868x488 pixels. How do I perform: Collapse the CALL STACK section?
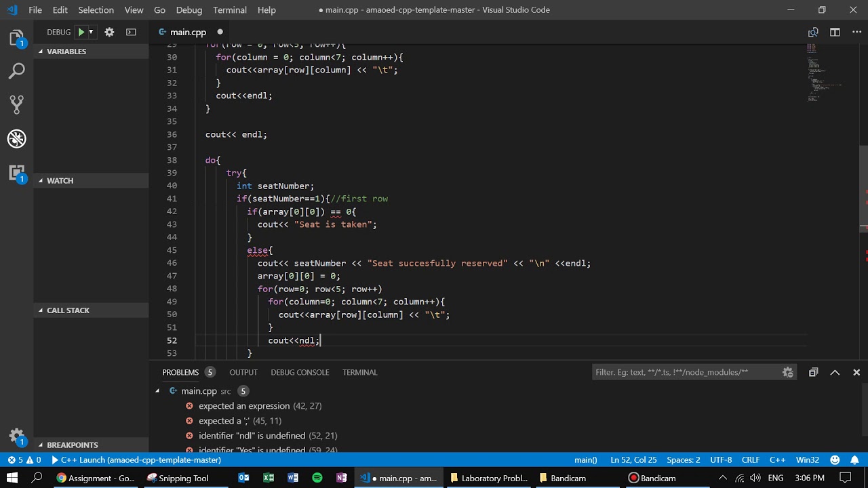point(91,310)
